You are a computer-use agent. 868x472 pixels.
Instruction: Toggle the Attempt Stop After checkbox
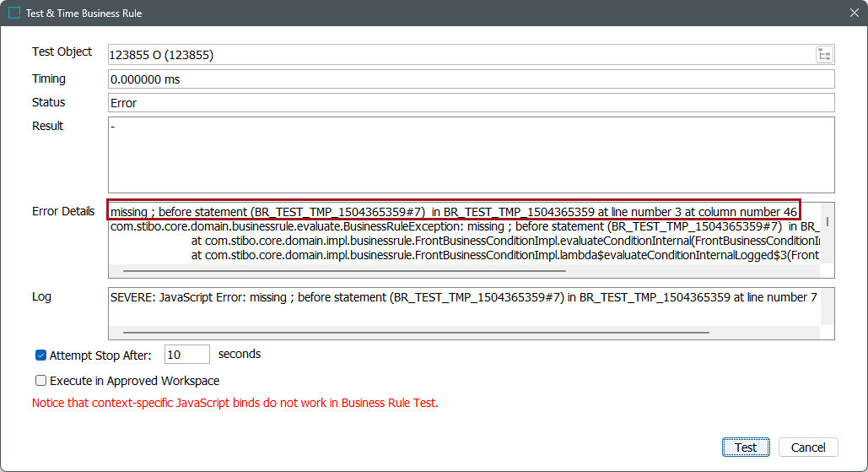coord(41,355)
